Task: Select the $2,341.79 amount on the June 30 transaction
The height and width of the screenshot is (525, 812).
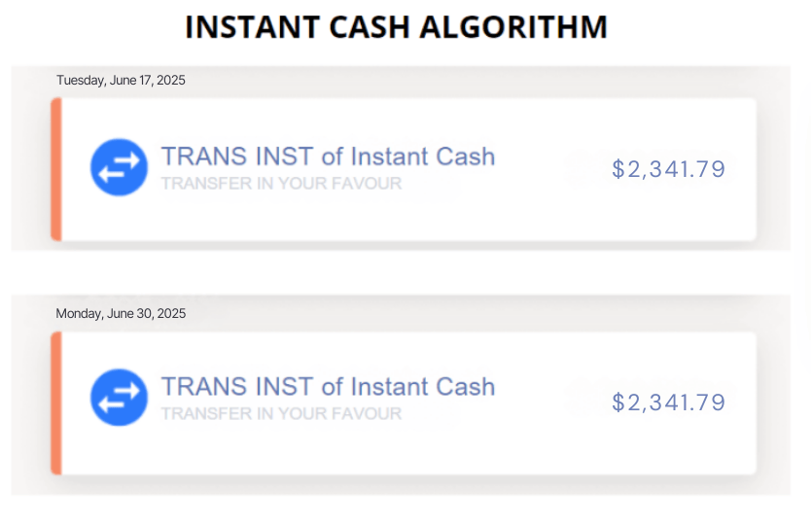Action: point(668,402)
